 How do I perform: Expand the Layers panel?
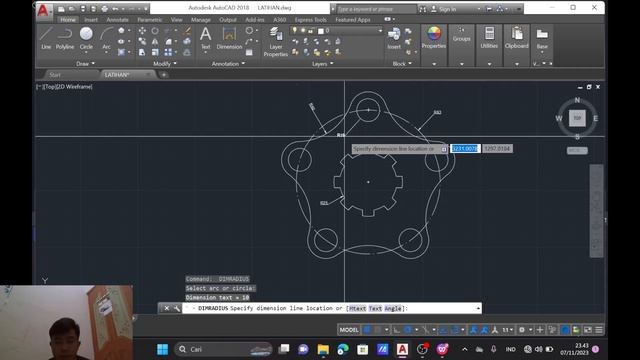tap(322, 64)
